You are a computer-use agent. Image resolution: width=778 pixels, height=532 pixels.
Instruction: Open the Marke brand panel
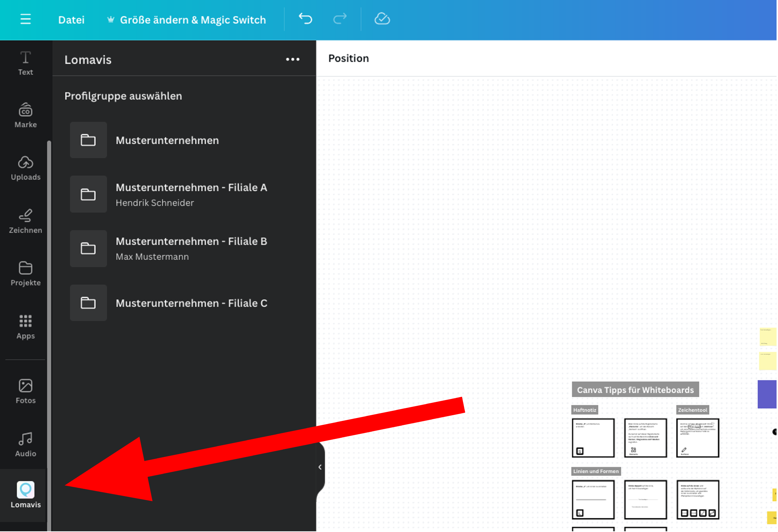pyautogui.click(x=26, y=115)
